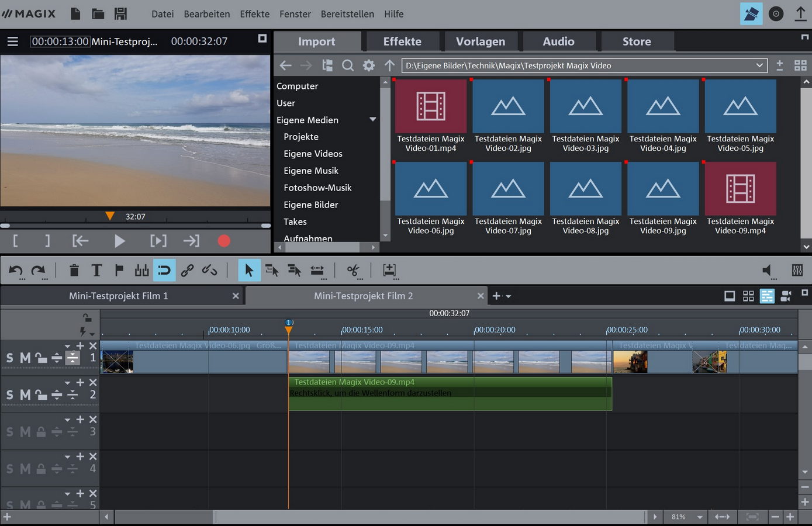Screen dimensions: 812x526
Task: Click the record red button in preview
Action: [223, 241]
